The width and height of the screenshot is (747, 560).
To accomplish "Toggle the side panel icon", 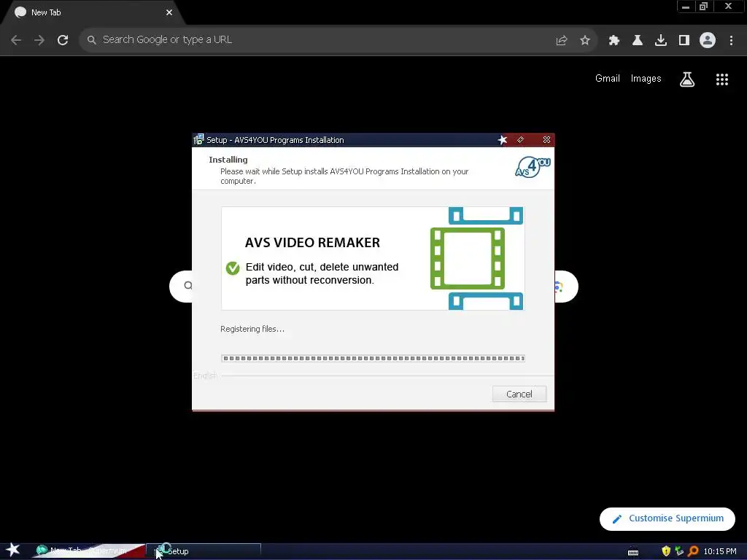I will pyautogui.click(x=684, y=41).
